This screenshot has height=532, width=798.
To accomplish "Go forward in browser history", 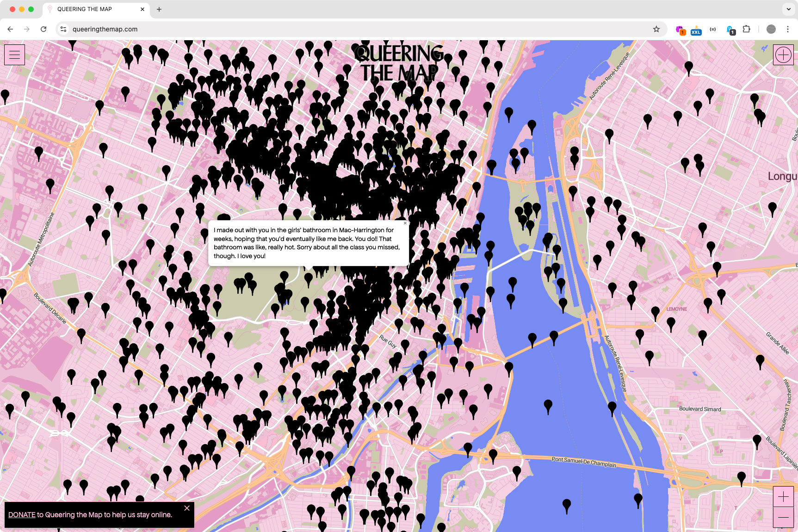I will (x=27, y=29).
